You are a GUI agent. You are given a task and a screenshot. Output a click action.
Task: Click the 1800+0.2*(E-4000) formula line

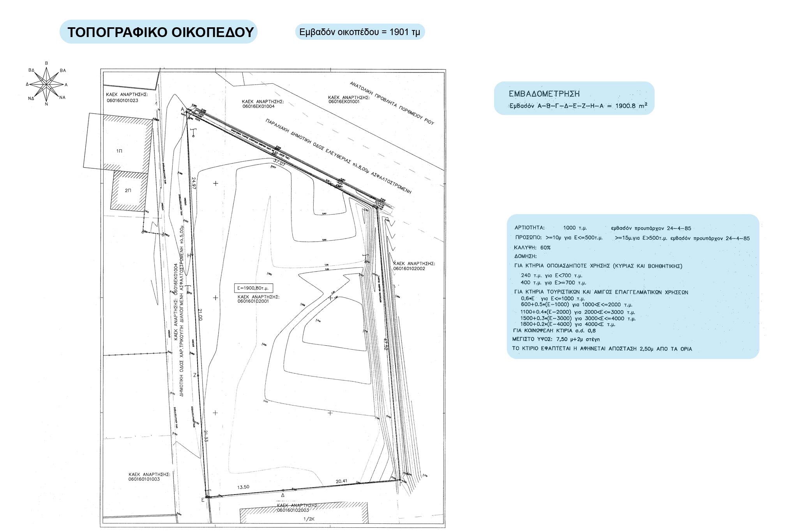point(568,324)
